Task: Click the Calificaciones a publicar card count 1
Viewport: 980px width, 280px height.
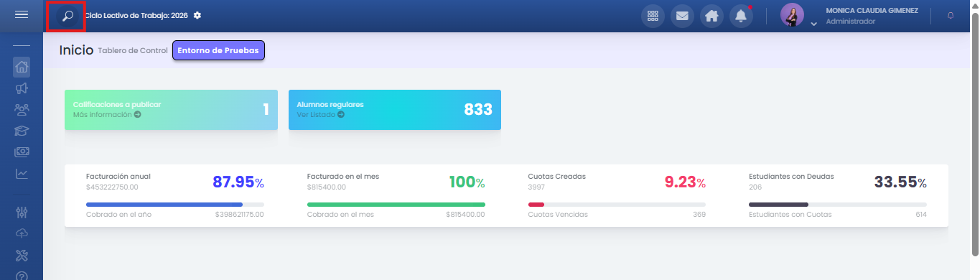Action: 266,110
